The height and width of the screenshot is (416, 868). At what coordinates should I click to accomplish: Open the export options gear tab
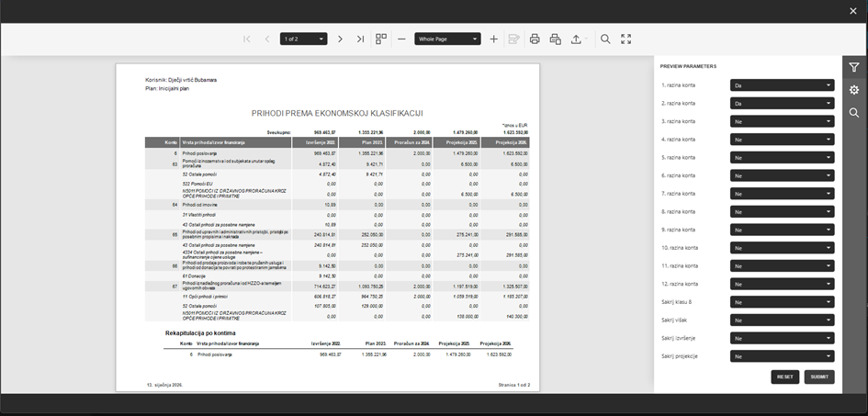pos(854,90)
